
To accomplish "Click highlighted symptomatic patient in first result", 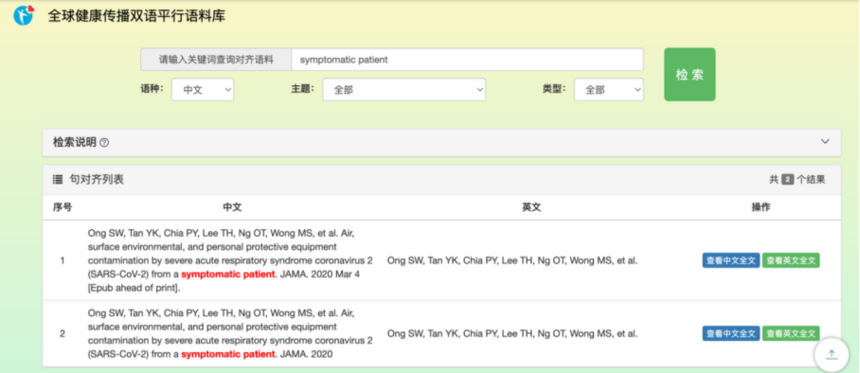I will coord(228,274).
